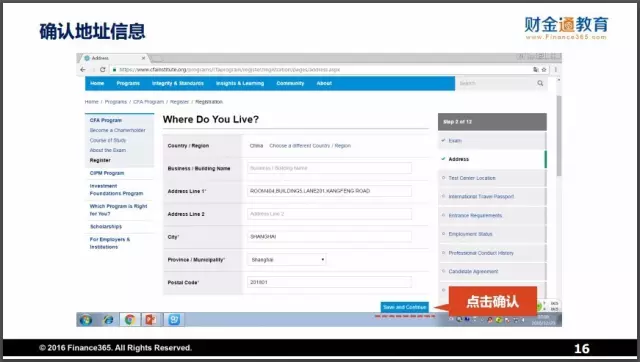This screenshot has height=362, width=640.
Task: Click the Step 2 of 12 header
Action: click(492, 122)
